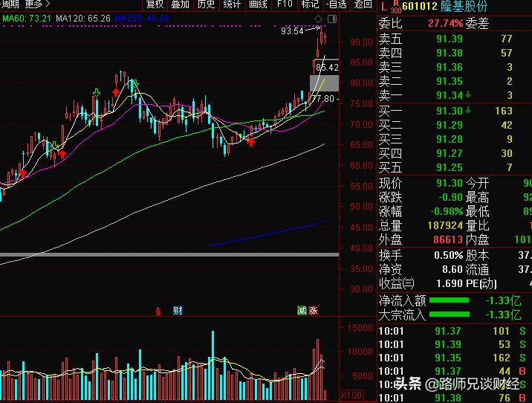Image resolution: width=532 pixels, height=403 pixels.
Task: Open F10 company information
Action: pos(285,4)
